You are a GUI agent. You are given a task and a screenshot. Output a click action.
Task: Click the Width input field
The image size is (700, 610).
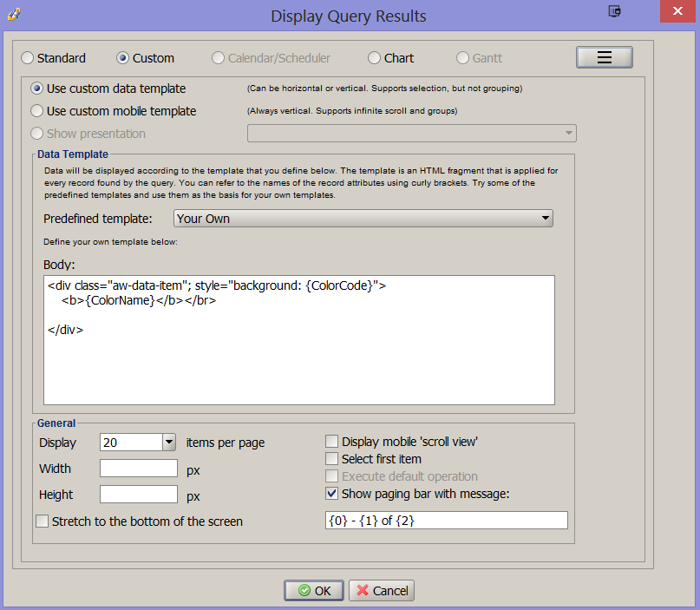point(139,469)
